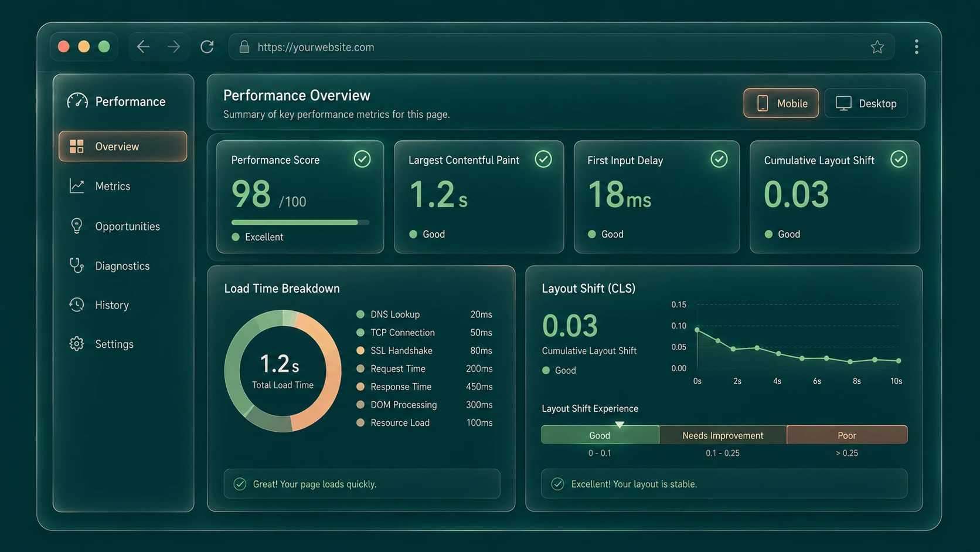The height and width of the screenshot is (552, 980).
Task: Click the checkmark beside 'Excellent! Your layout is stable'
Action: [x=557, y=484]
